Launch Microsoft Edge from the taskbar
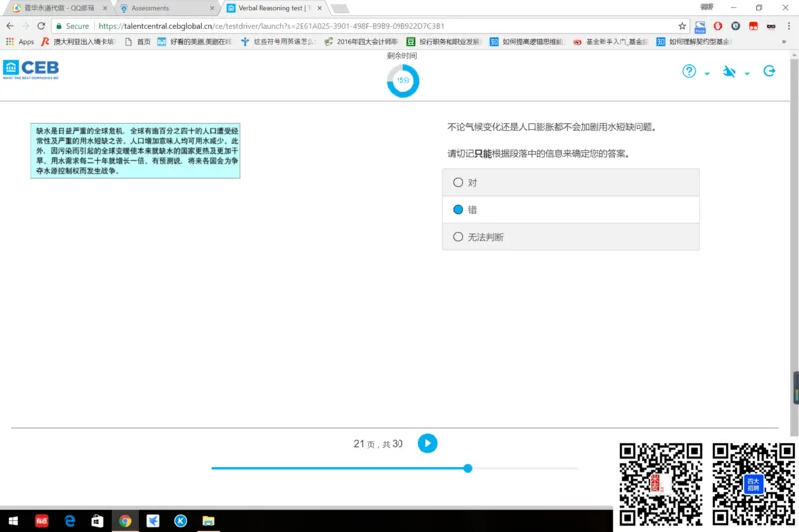The width and height of the screenshot is (799, 532). (x=69, y=521)
